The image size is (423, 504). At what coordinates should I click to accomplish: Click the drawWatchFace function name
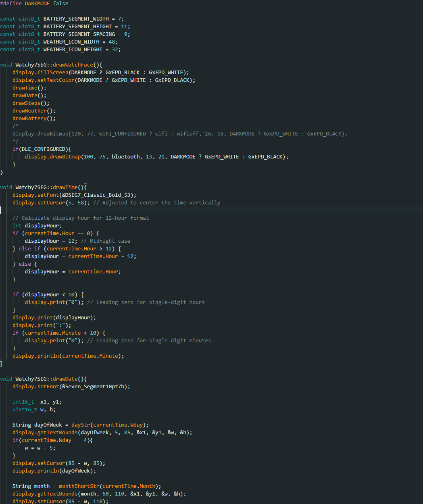pyautogui.click(x=73, y=65)
